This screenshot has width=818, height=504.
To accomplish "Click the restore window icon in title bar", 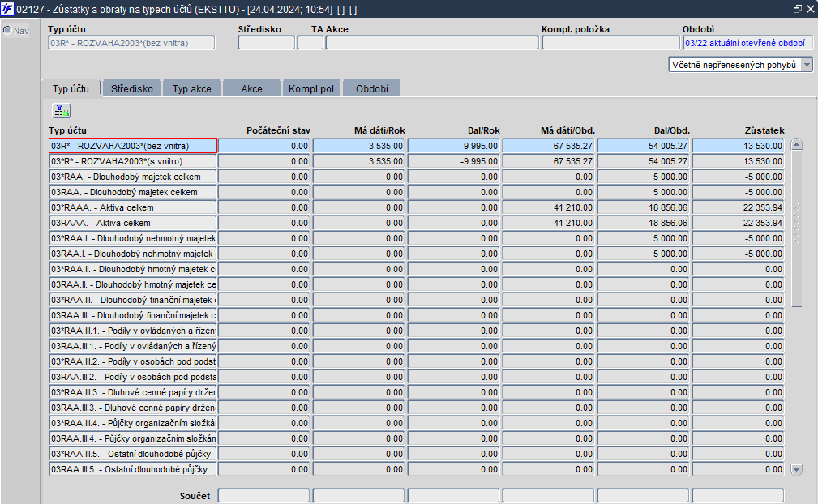I will point(798,9).
